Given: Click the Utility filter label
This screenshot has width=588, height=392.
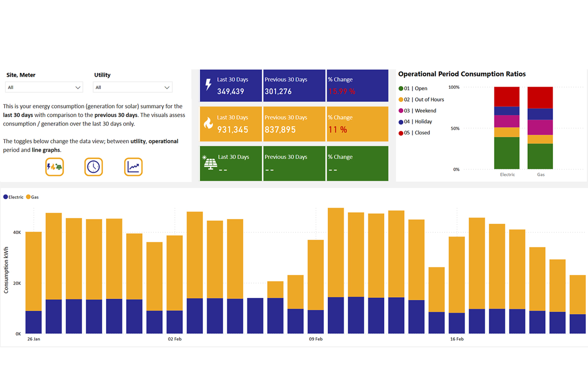Looking at the screenshot, I should pyautogui.click(x=102, y=75).
